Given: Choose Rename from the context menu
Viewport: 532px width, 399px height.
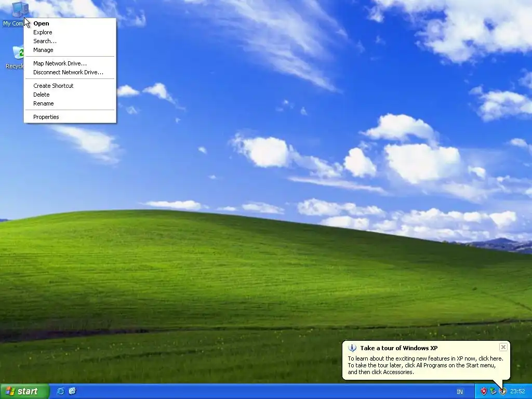Looking at the screenshot, I should click(x=70, y=103).
